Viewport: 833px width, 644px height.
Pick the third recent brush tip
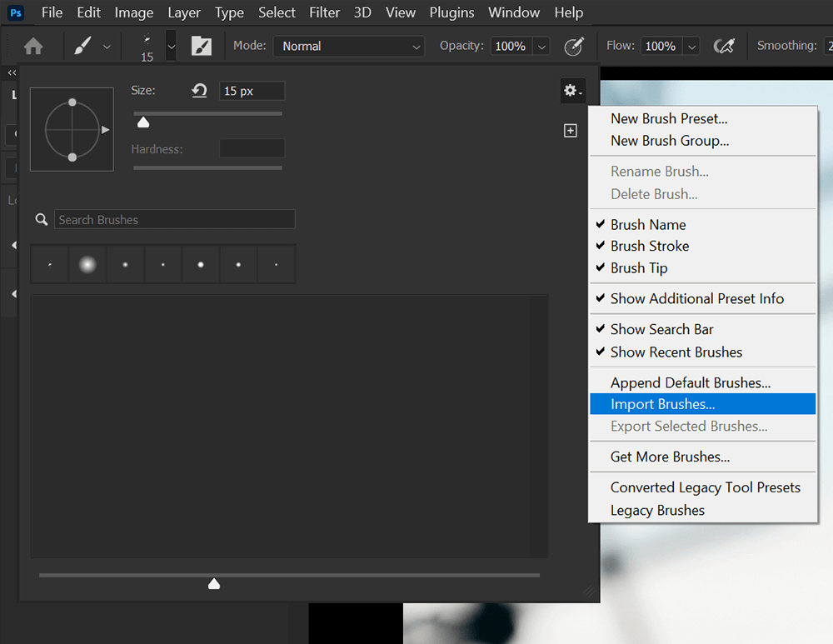(x=126, y=264)
